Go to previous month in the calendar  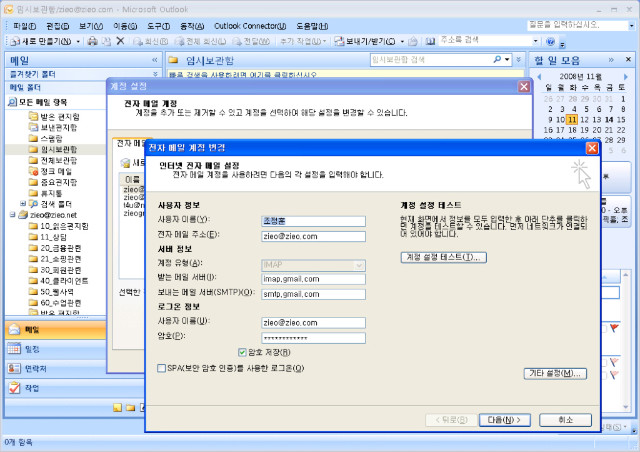(539, 76)
